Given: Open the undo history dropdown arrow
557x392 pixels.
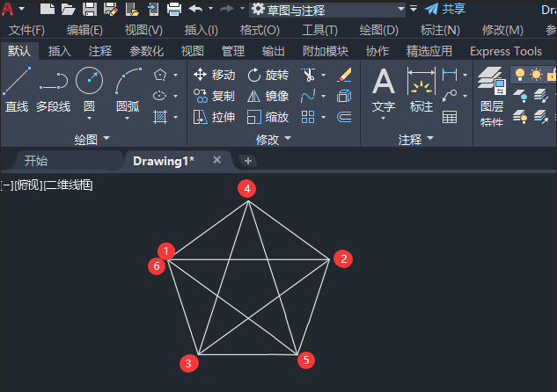Looking at the screenshot, I should pos(210,8).
